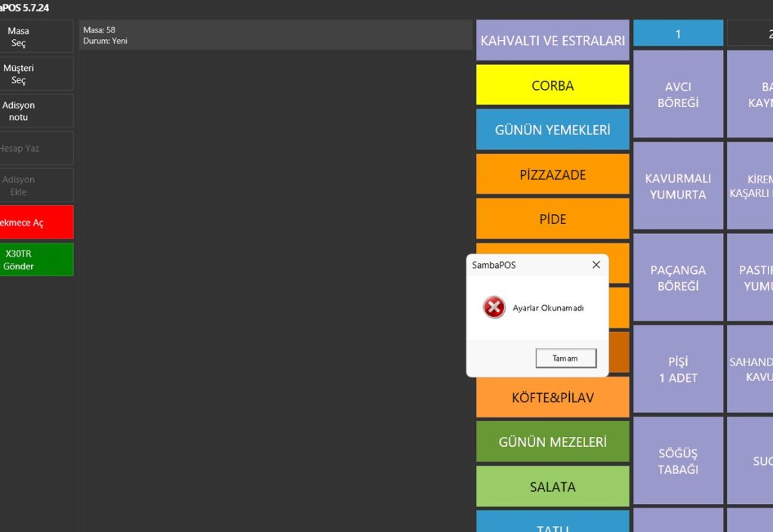This screenshot has height=532, width=773.
Task: Close the SambaPOS error dialog with X
Action: point(596,265)
